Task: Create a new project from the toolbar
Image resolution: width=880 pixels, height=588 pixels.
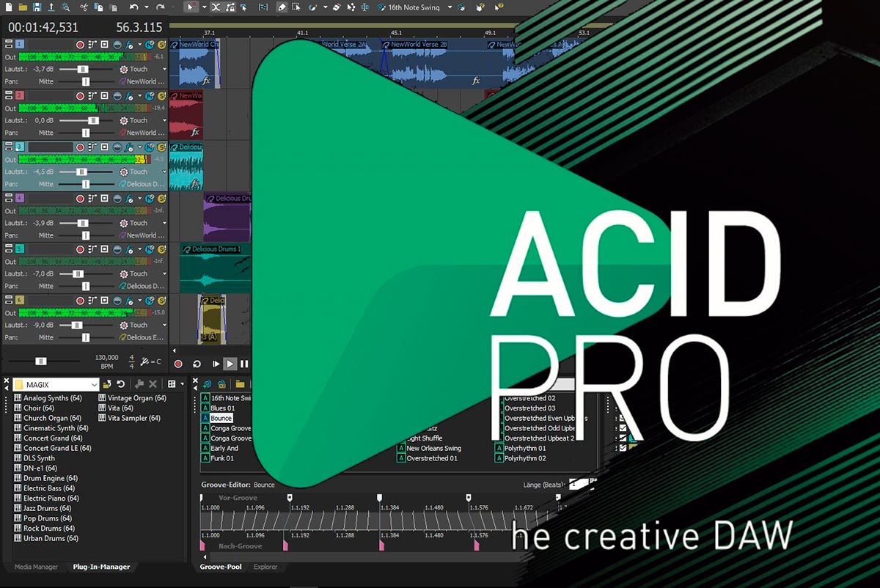Action: 9,7
